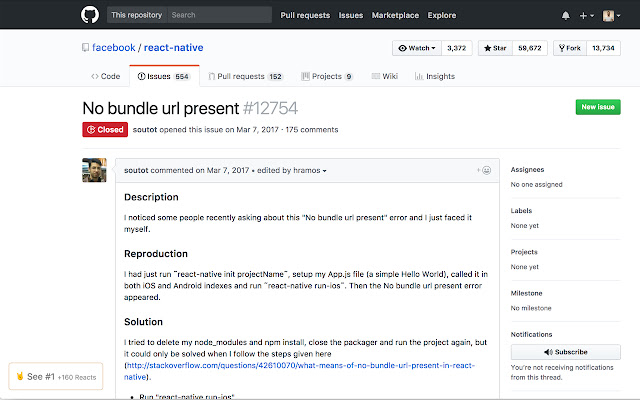Go to Pull requests in the header
Screen dimensions: 640x400
pyautogui.click(x=305, y=15)
